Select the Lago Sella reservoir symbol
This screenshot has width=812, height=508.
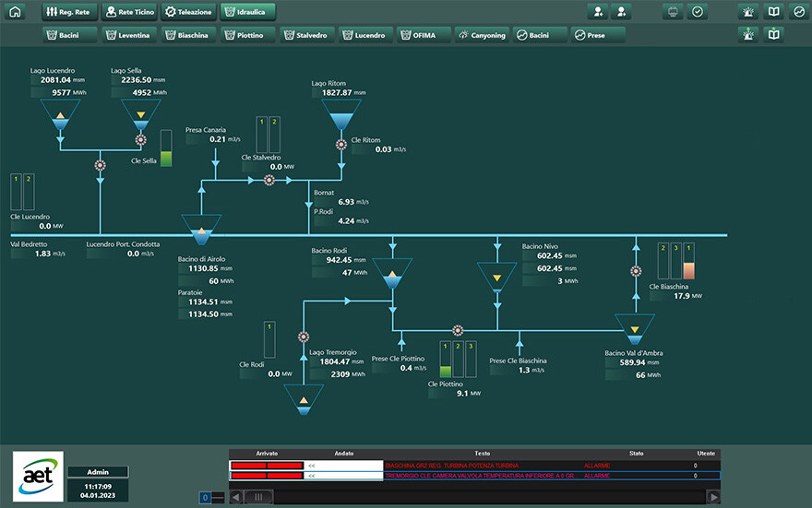pyautogui.click(x=141, y=113)
